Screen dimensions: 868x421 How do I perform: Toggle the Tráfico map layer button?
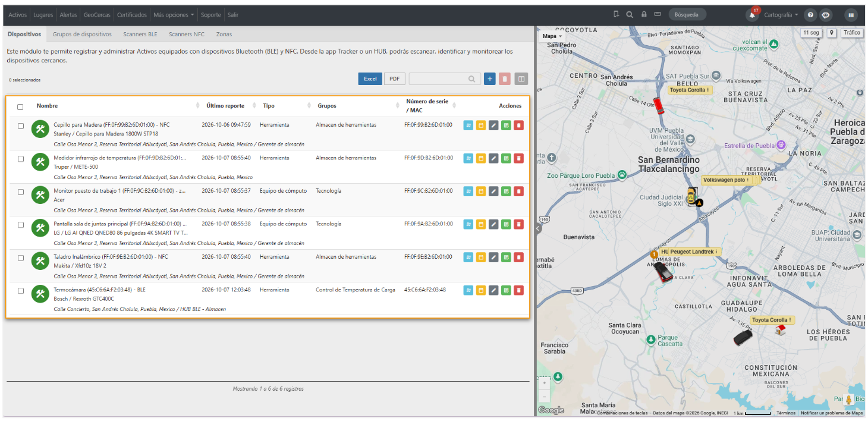(x=852, y=33)
